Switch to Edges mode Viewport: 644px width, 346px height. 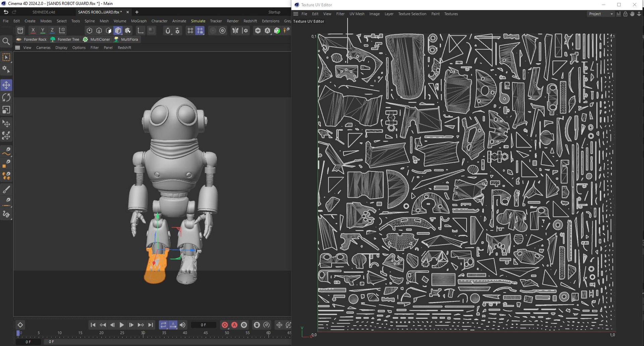[x=99, y=31]
